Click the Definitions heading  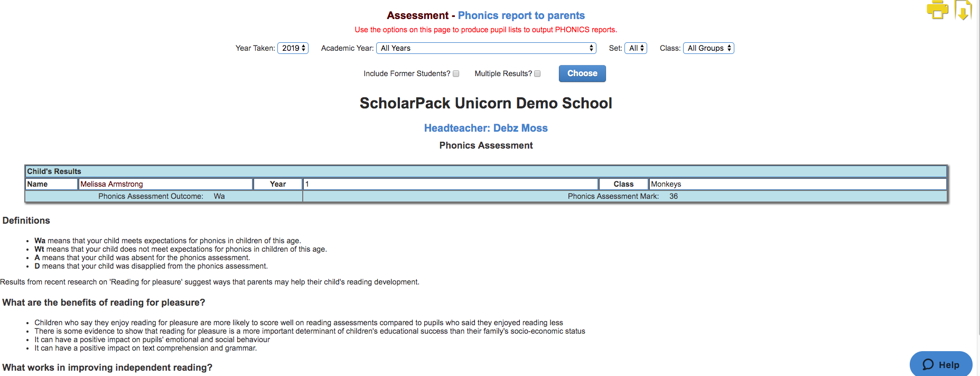coord(26,221)
